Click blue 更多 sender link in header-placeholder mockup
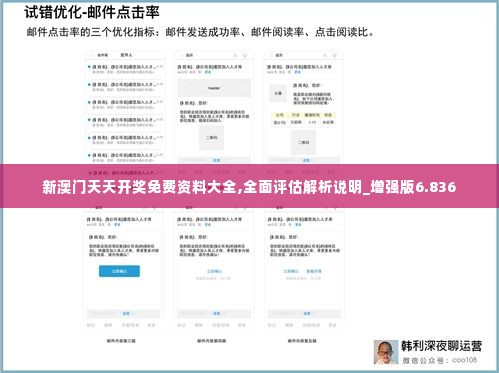The height and width of the screenshot is (373, 499). coord(208,72)
